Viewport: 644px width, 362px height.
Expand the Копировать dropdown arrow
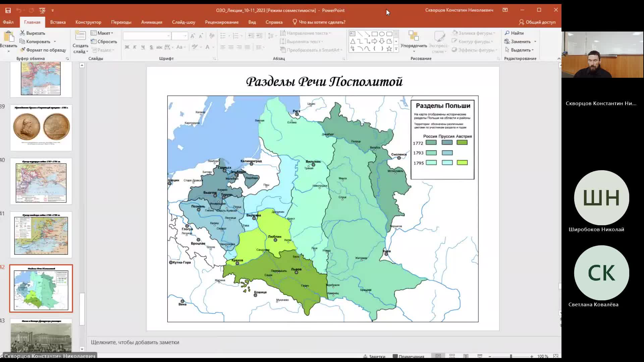55,42
